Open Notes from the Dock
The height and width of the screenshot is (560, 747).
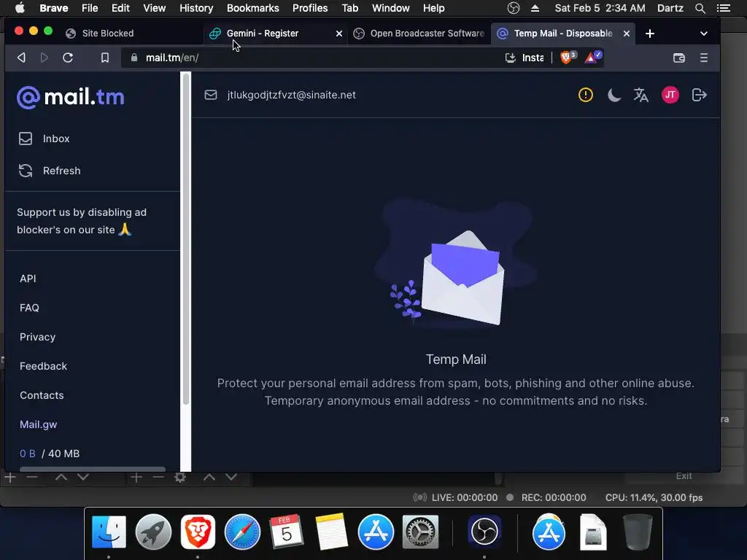331,532
